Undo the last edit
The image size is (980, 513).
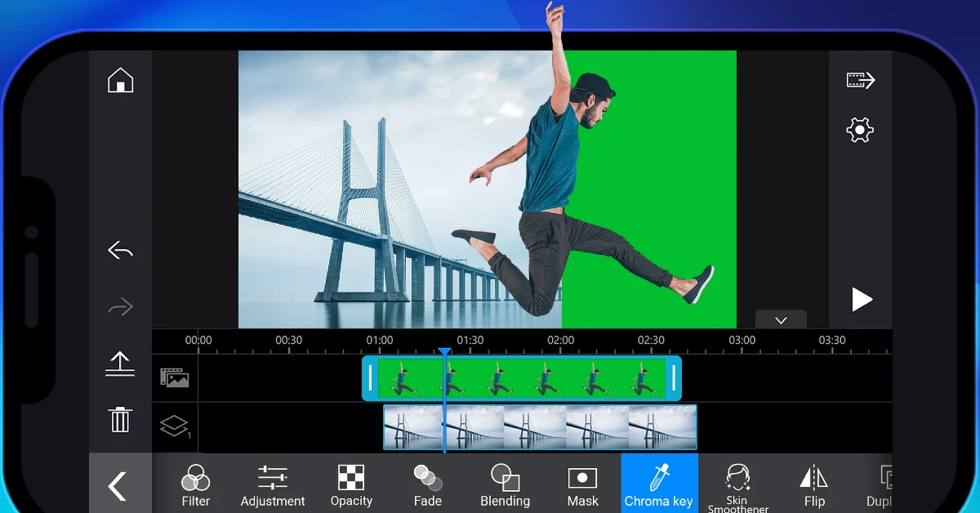[120, 250]
